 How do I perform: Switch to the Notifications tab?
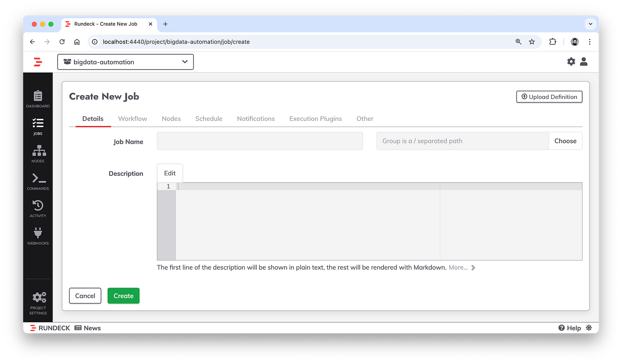(256, 119)
